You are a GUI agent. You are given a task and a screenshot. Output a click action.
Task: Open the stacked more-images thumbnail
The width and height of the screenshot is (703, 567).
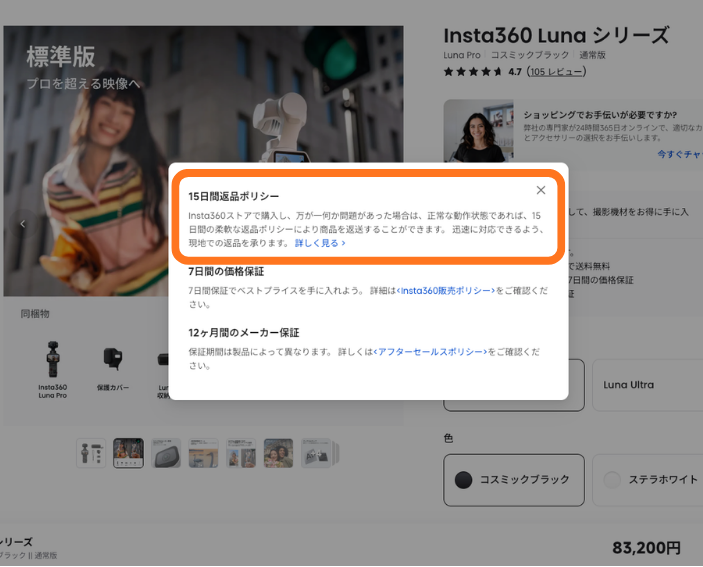pos(320,453)
